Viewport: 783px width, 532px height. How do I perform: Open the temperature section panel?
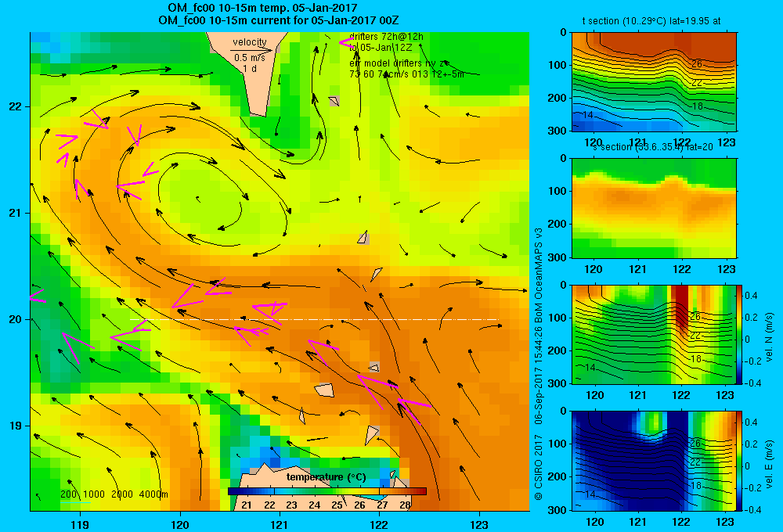pyautogui.click(x=654, y=82)
